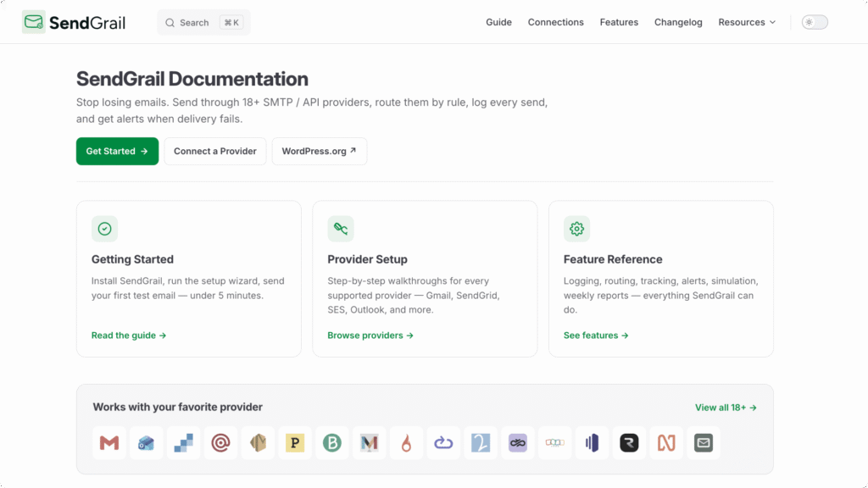Select the purple loop arrow provider icon
Screen dimensions: 868x488
(x=442, y=442)
